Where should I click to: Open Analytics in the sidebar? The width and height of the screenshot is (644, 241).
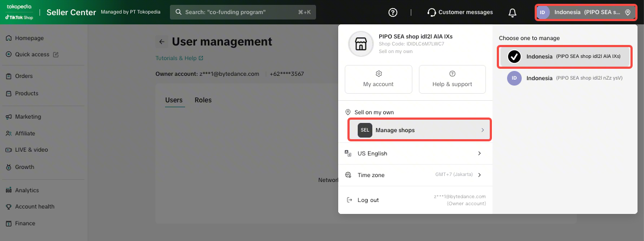pos(27,190)
